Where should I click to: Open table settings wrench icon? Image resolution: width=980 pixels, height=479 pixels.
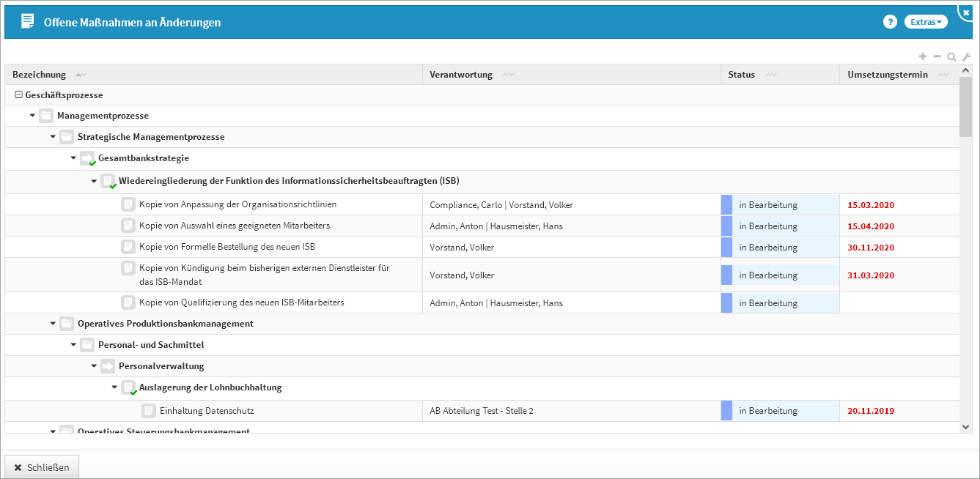[966, 56]
